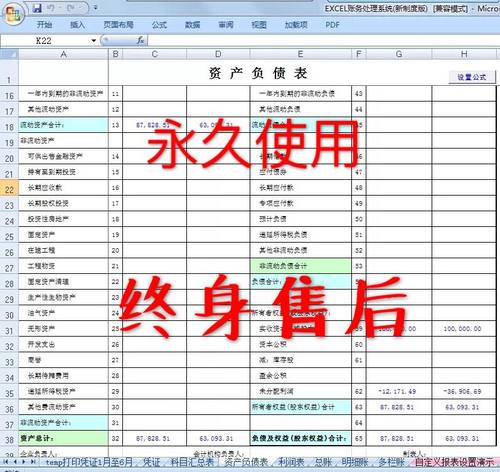Go to the last sheet with the tab arrow
The image size is (500, 472).
(33, 462)
